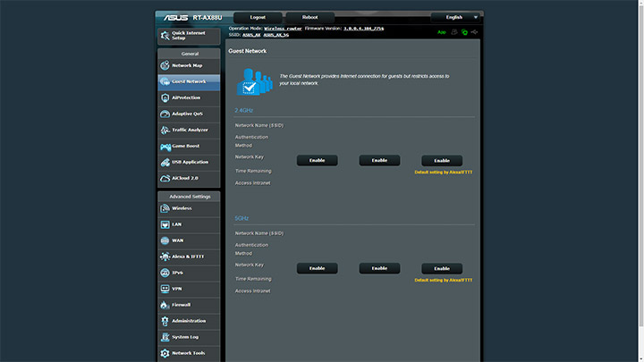644x362 pixels.
Task: Click the Quick Internet Setup icon
Action: tap(165, 36)
